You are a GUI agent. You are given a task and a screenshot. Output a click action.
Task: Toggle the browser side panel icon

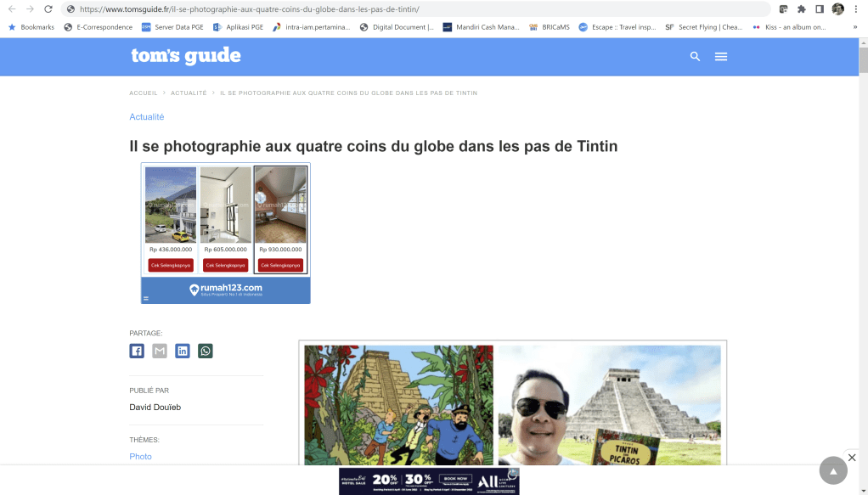click(x=820, y=9)
